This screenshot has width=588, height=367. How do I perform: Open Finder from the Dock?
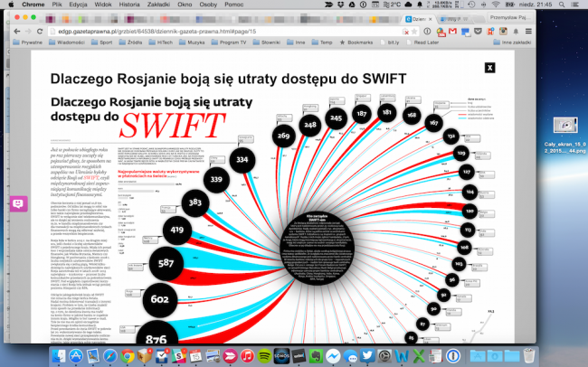click(59, 356)
